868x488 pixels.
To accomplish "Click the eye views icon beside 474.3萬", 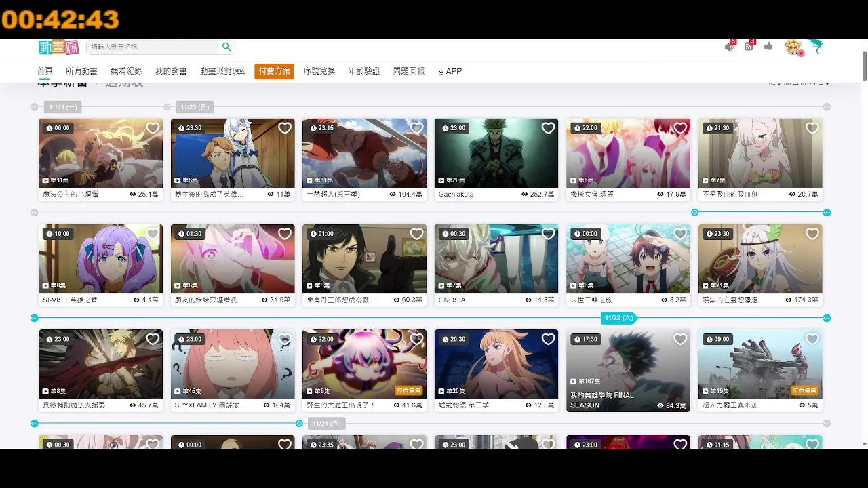I will [x=789, y=300].
